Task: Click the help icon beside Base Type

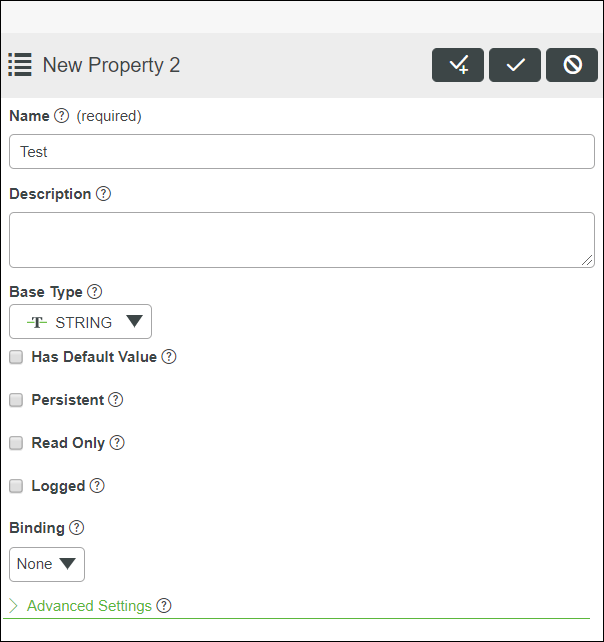Action: point(95,292)
